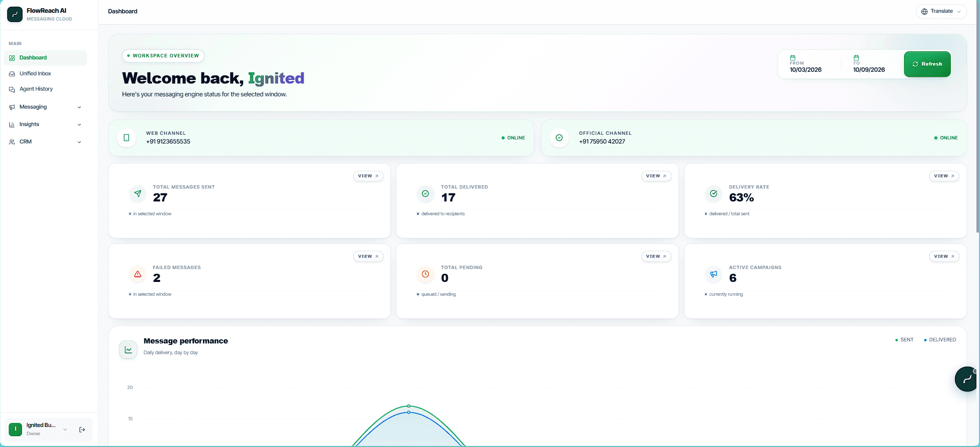The image size is (980, 447).
Task: Click the FROM date calendar icon
Action: [793, 57]
